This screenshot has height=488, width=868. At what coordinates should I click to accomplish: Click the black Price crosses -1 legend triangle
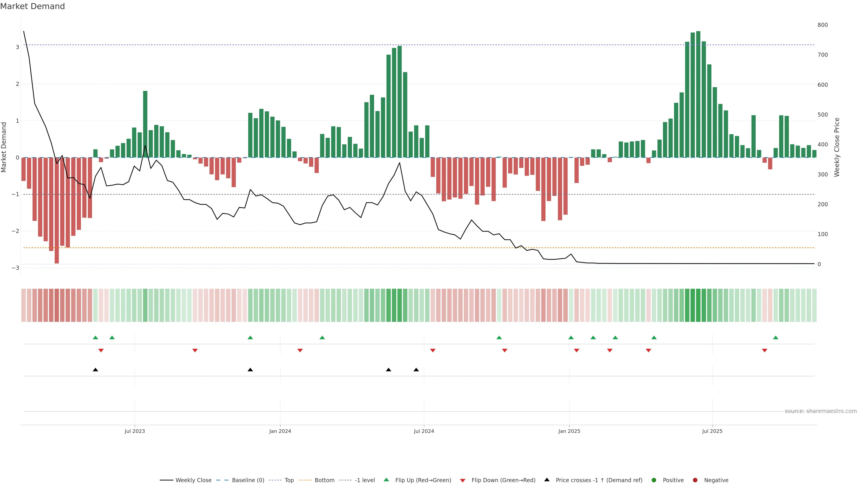coord(547,480)
